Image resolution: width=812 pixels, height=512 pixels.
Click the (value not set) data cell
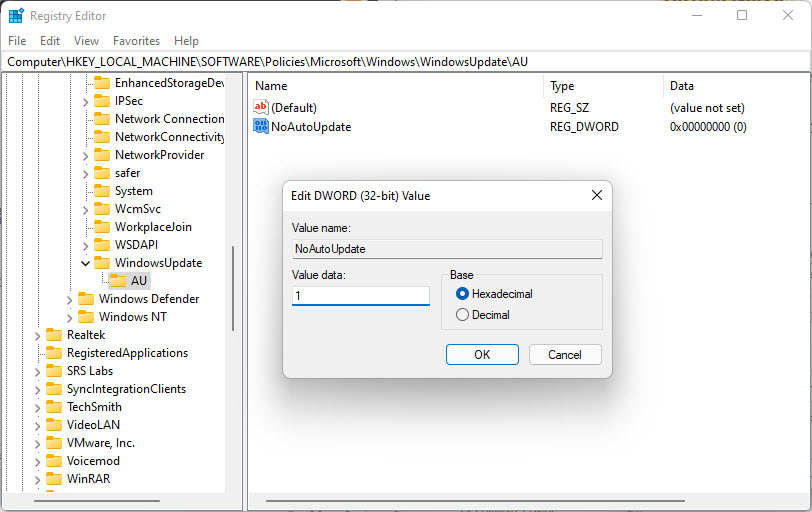pyautogui.click(x=707, y=108)
